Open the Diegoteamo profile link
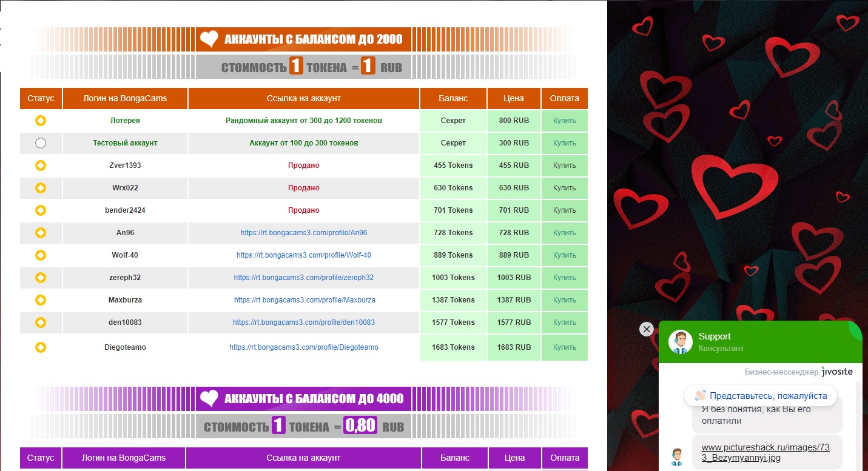Viewport: 868px width, 471px height. tap(304, 347)
